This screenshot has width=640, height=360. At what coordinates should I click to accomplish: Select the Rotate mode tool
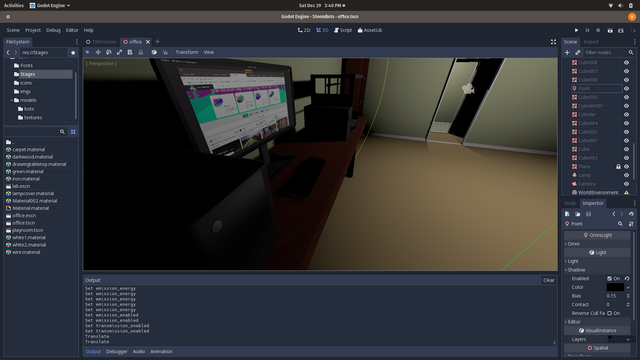pos(109,52)
